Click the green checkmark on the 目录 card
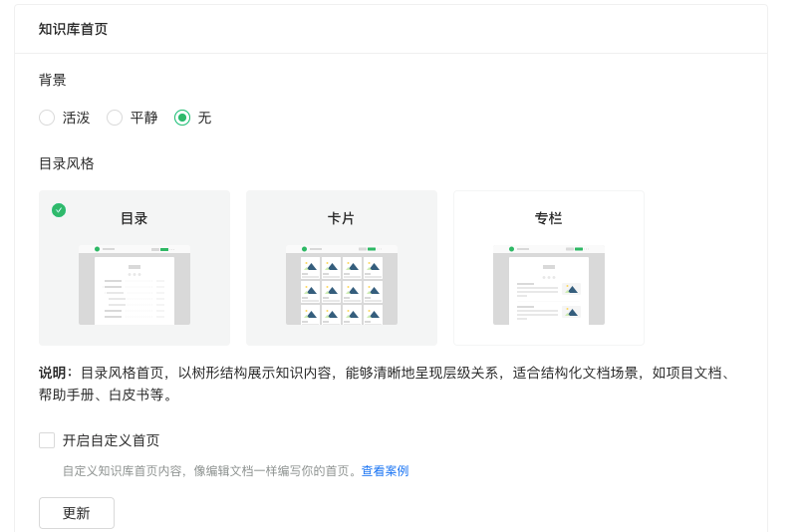This screenshot has width=804, height=532. [59, 209]
